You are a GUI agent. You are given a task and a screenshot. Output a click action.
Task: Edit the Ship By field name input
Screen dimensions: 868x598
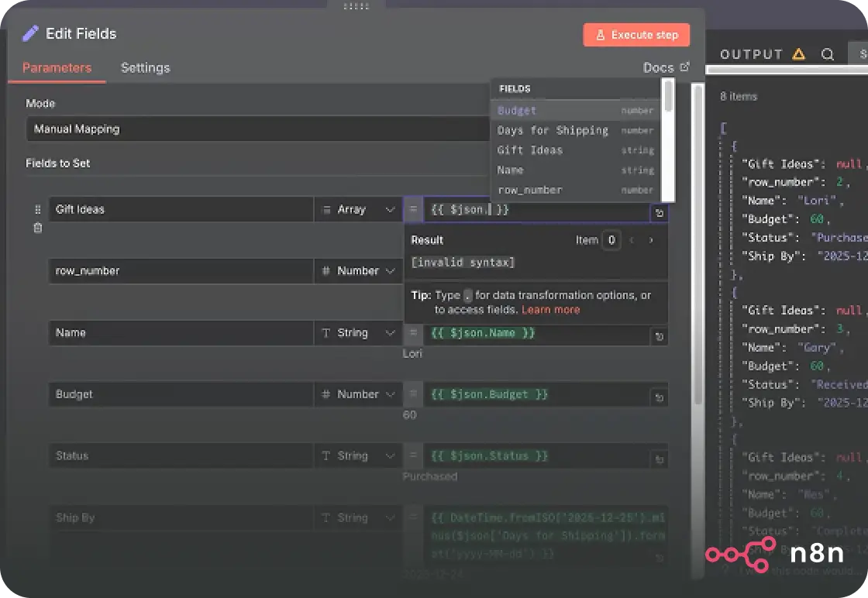pyautogui.click(x=181, y=517)
